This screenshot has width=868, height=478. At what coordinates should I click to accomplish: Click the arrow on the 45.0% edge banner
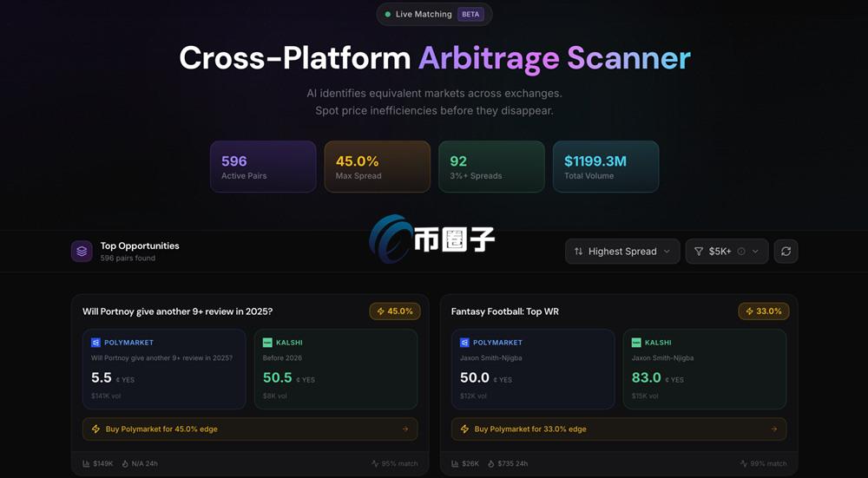(x=405, y=429)
